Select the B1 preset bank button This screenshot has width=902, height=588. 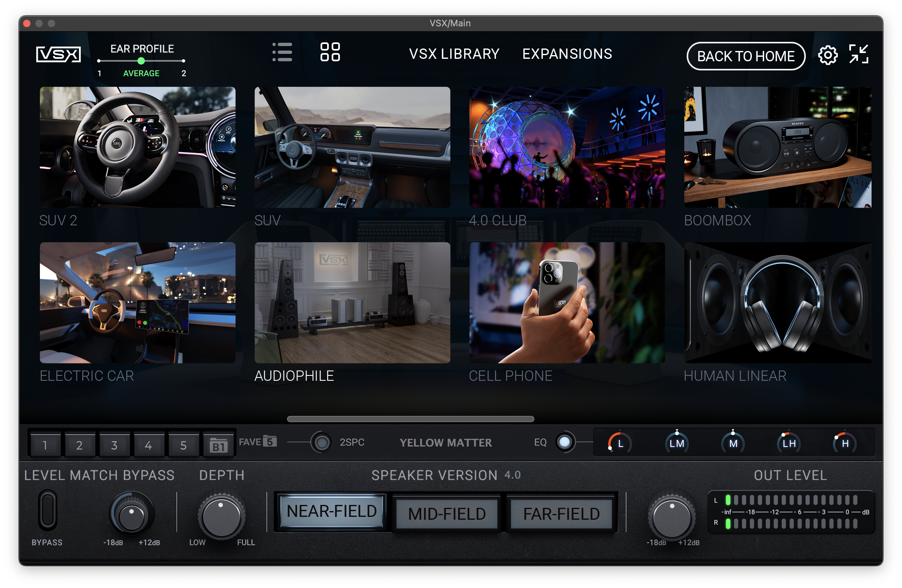tap(219, 445)
